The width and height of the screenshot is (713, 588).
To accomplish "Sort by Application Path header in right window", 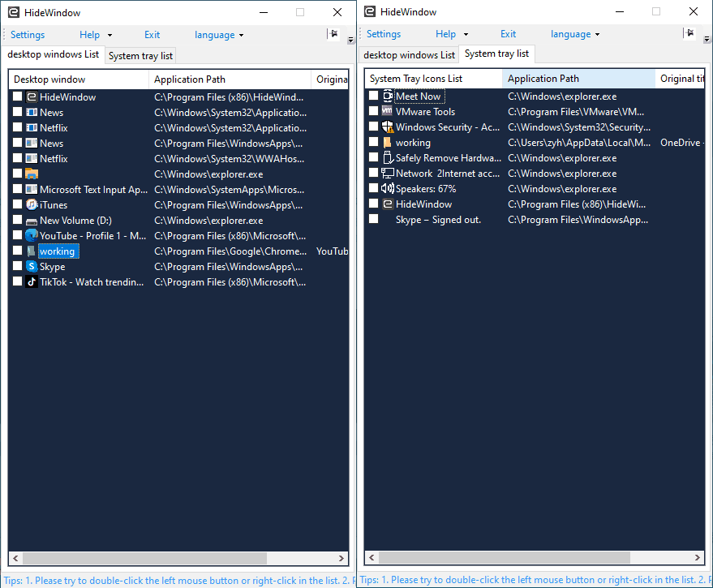I will pos(578,78).
